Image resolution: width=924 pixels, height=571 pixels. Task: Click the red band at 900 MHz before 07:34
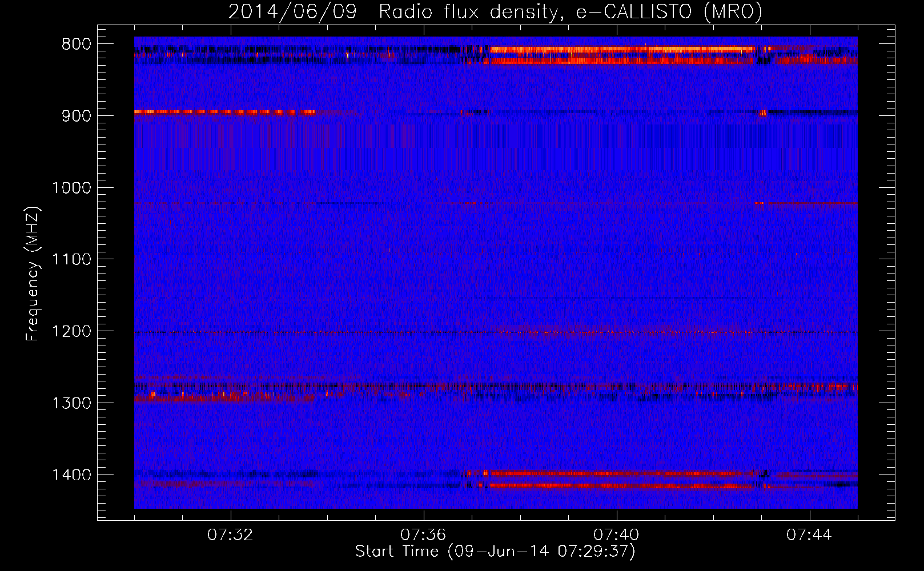[224, 112]
